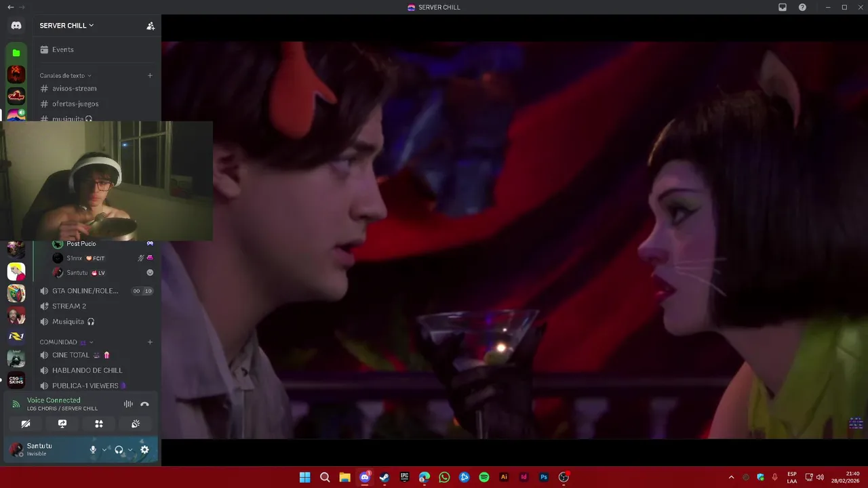Open WhatsApp from taskbar
Screen dimensions: 868x488
[444, 477]
